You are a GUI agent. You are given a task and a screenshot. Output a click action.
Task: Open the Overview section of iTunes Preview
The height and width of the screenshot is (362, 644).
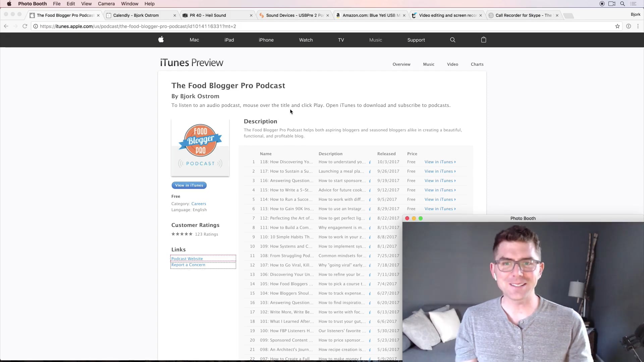[401, 64]
